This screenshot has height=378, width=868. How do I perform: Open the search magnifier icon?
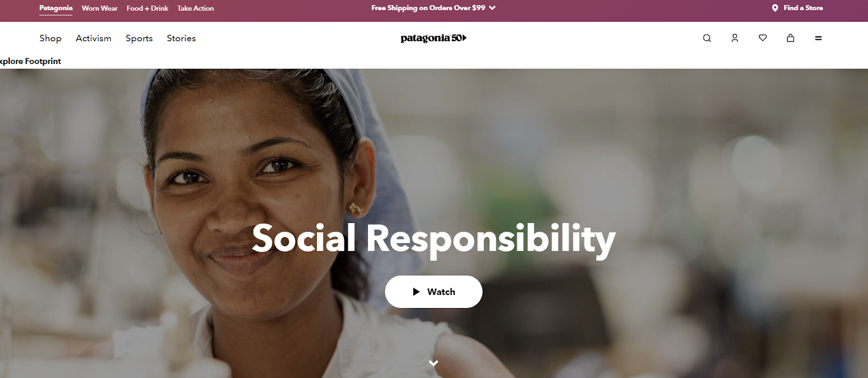point(707,38)
